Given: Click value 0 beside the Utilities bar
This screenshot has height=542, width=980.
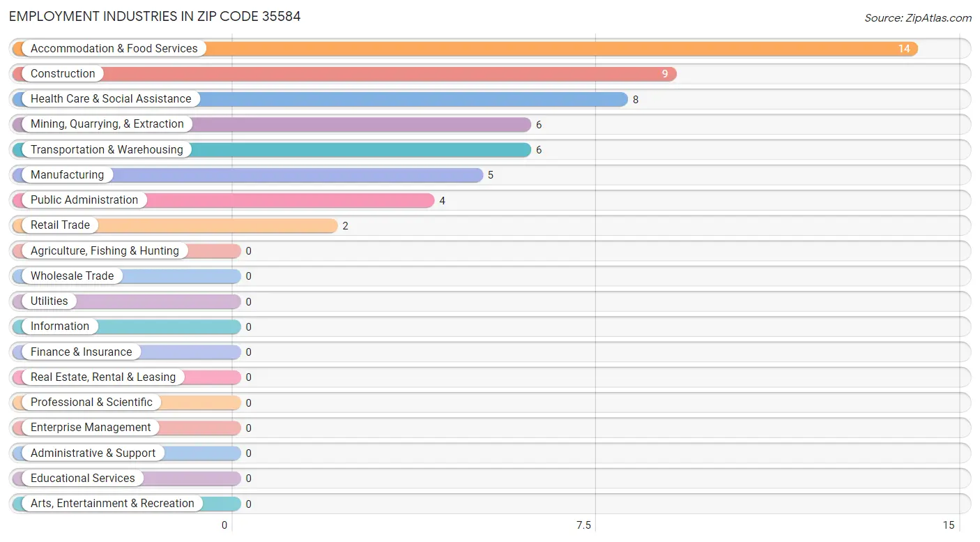Looking at the screenshot, I should click(x=249, y=302).
